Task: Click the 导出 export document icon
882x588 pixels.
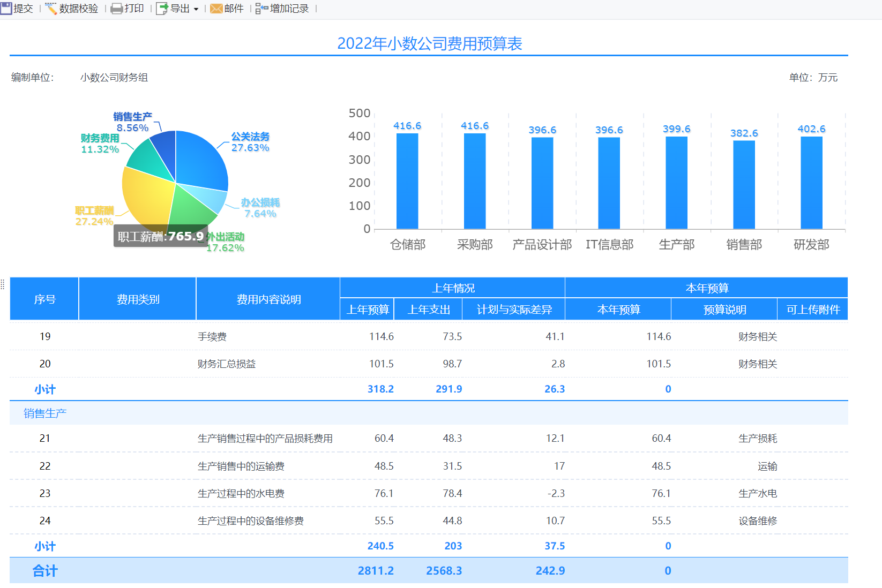Action: [x=162, y=9]
